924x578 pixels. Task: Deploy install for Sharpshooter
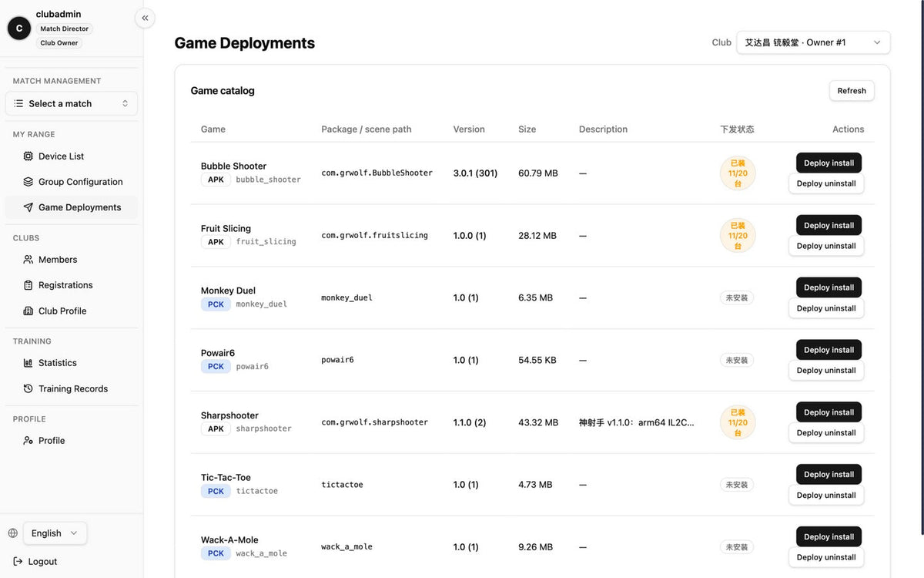[x=829, y=412]
